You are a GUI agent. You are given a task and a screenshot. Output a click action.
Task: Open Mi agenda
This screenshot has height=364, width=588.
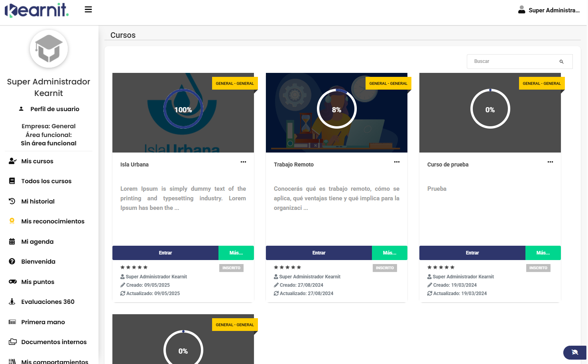(x=37, y=241)
